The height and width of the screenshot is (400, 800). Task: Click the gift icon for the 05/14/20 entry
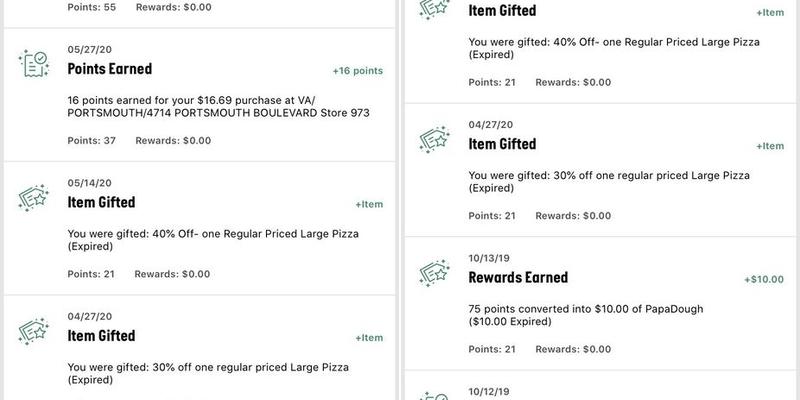(34, 196)
